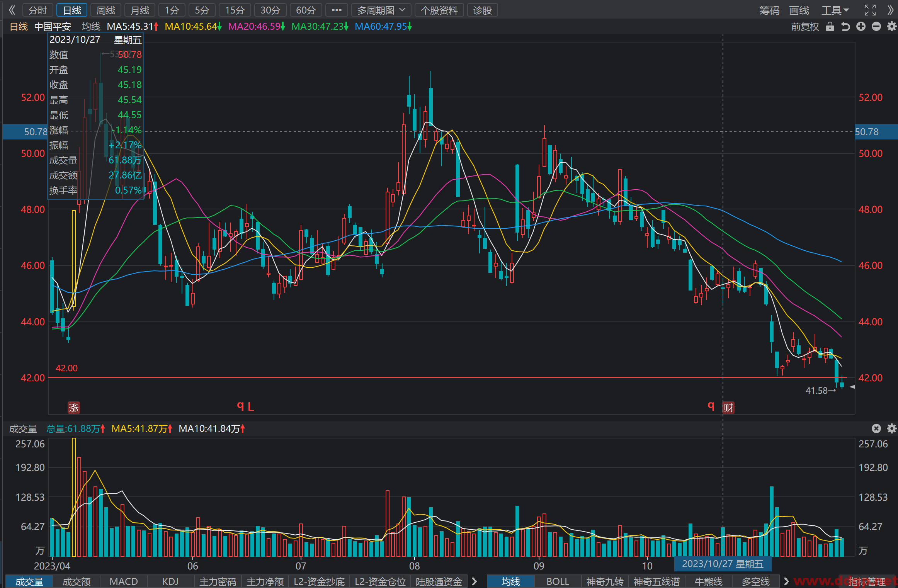Switch to 周线 weekly period
This screenshot has height=588, width=898.
(x=106, y=10)
